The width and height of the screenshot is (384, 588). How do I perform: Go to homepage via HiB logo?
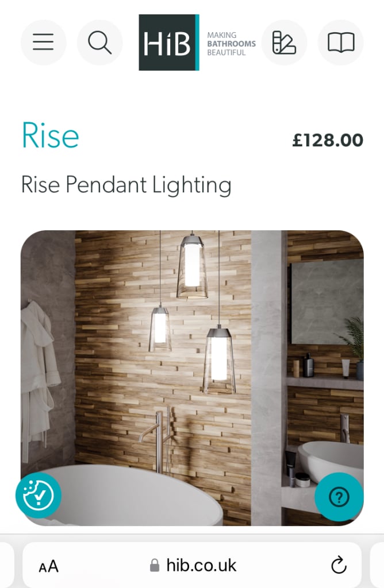pos(169,42)
